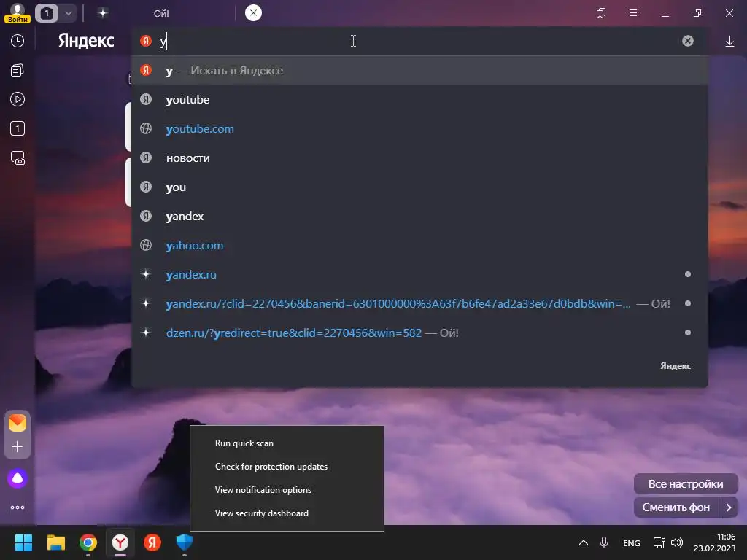The height and width of the screenshot is (560, 747).
Task: Click the Войти profile icon
Action: point(18,13)
